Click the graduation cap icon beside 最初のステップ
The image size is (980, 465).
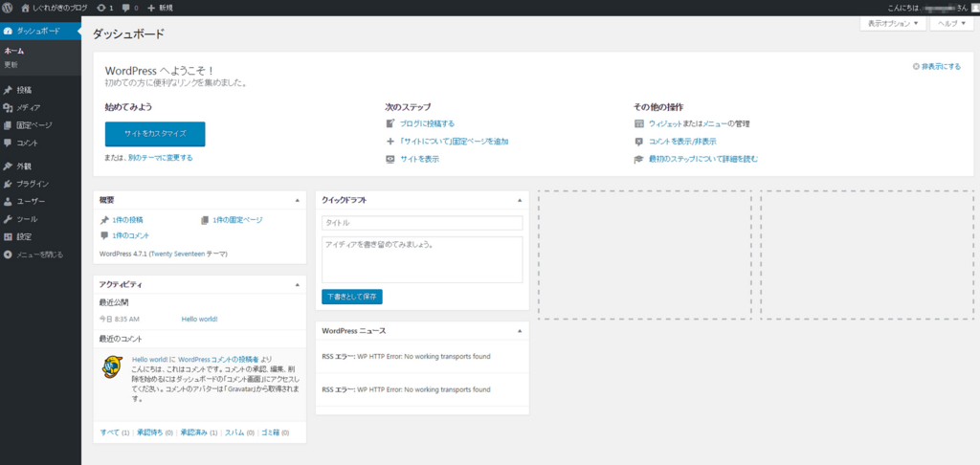pos(638,159)
